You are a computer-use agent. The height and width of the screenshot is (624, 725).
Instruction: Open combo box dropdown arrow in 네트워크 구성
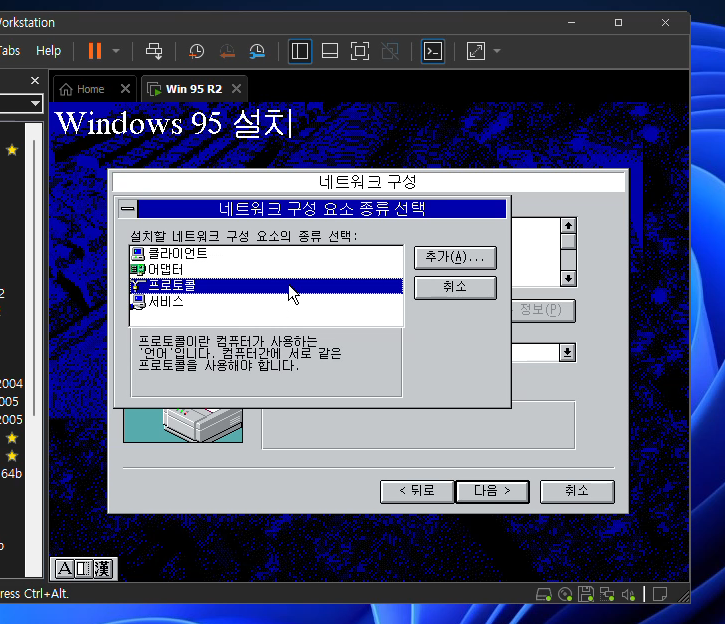click(x=568, y=353)
